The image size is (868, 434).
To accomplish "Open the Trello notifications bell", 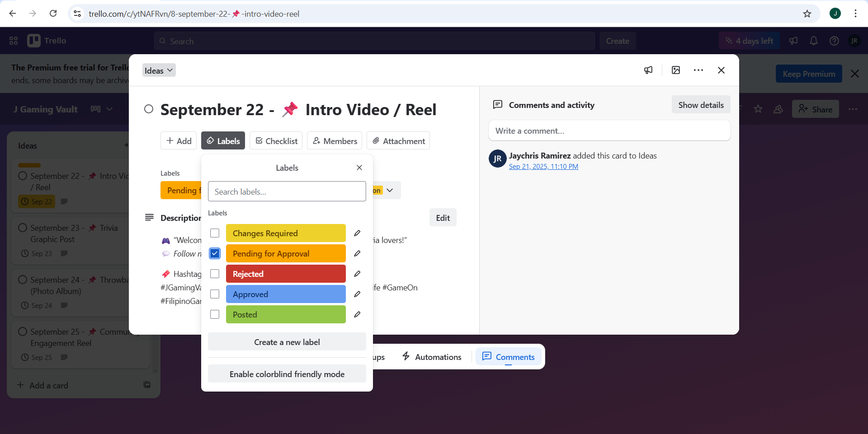I will click(x=814, y=41).
